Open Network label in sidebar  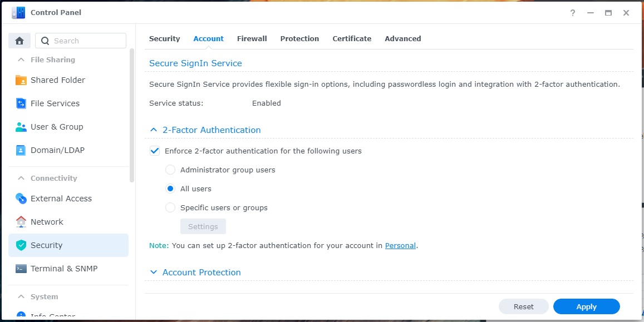(47, 222)
